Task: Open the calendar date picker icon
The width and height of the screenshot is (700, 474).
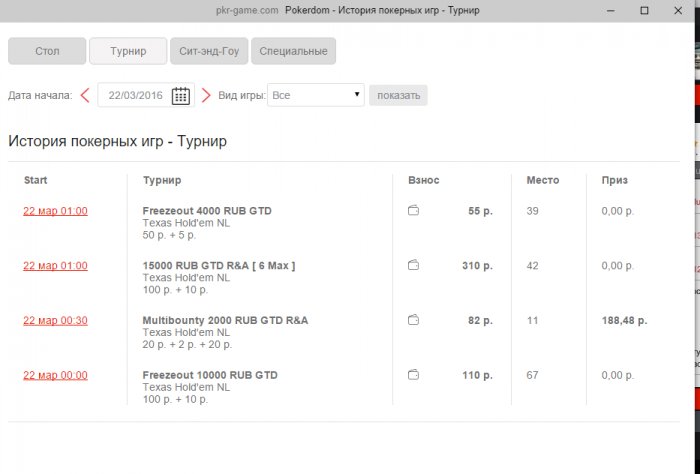Action: [181, 96]
